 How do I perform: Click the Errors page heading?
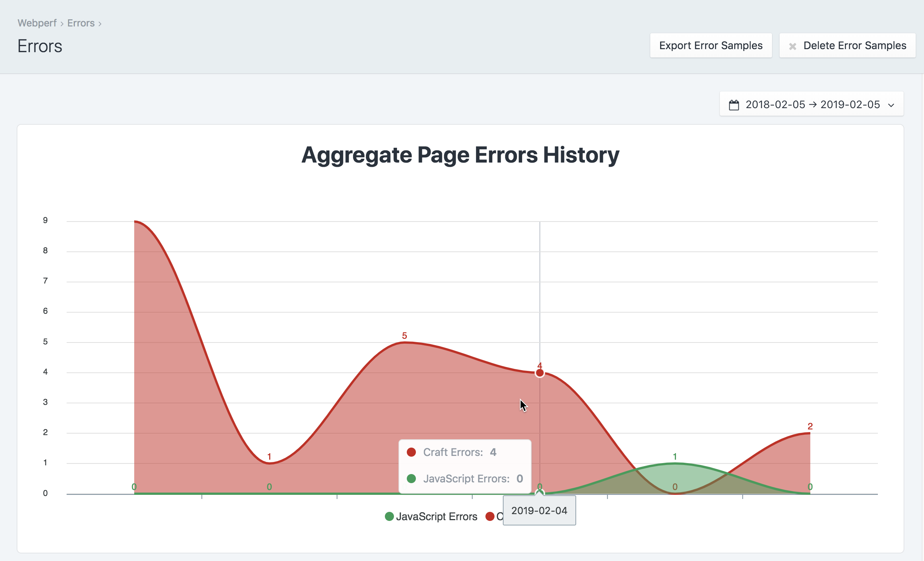(40, 46)
